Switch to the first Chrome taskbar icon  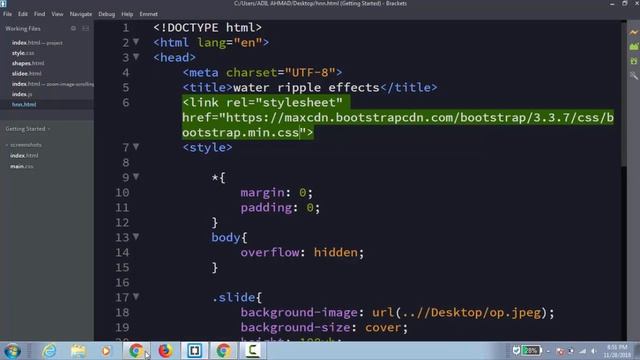point(136,351)
